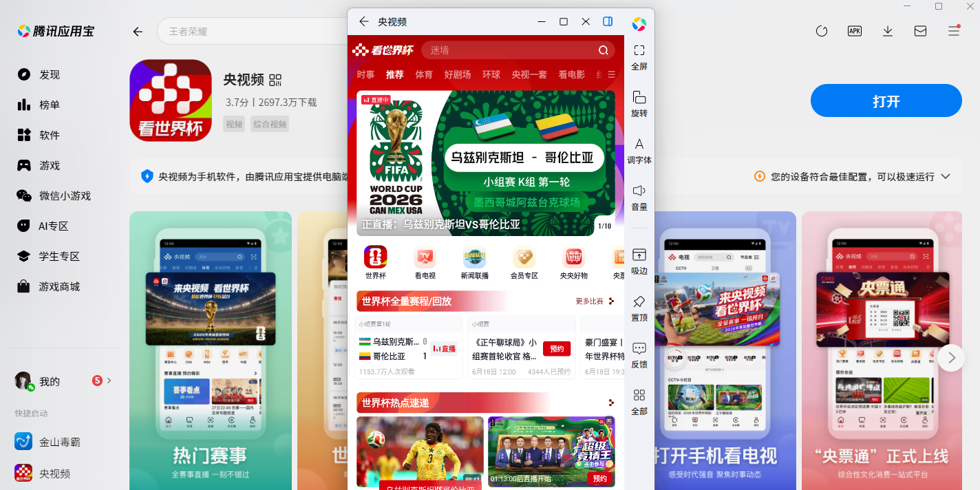Click the back arrow in 央视频 title bar

pyautogui.click(x=364, y=21)
